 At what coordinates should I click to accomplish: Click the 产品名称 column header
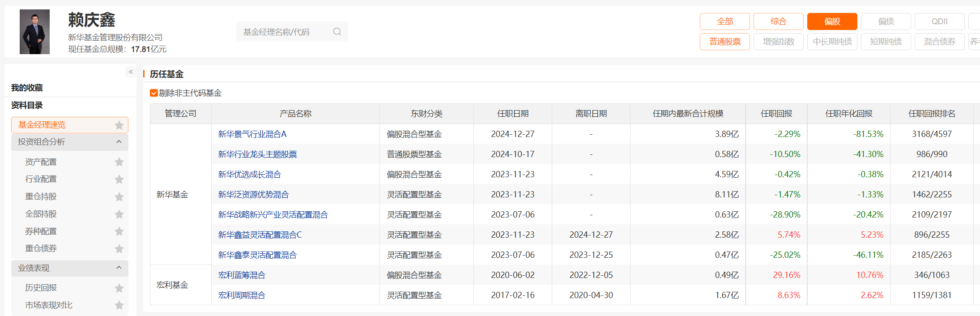[295, 114]
